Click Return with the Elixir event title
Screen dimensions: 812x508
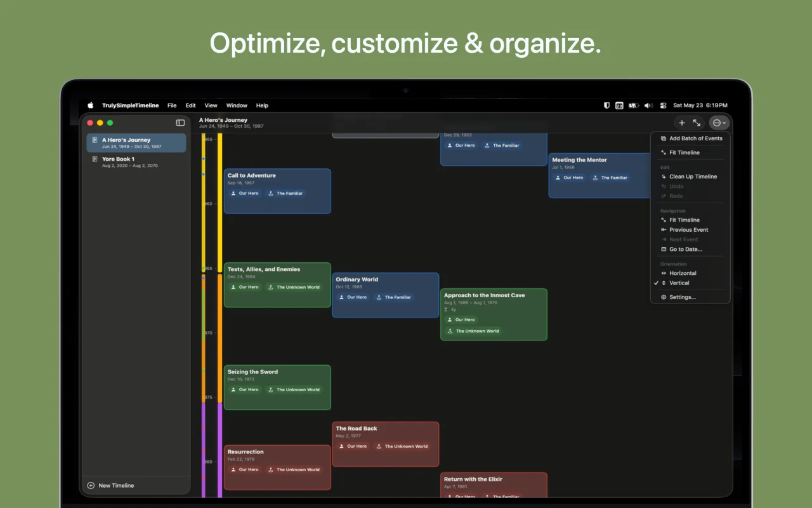[473, 479]
